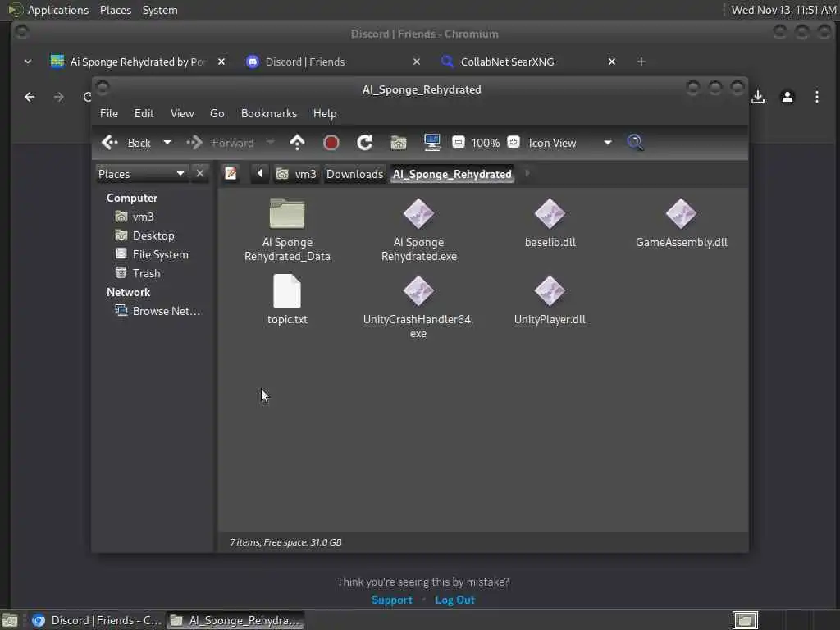Reload the current folder
The height and width of the screenshot is (630, 840).
(365, 143)
